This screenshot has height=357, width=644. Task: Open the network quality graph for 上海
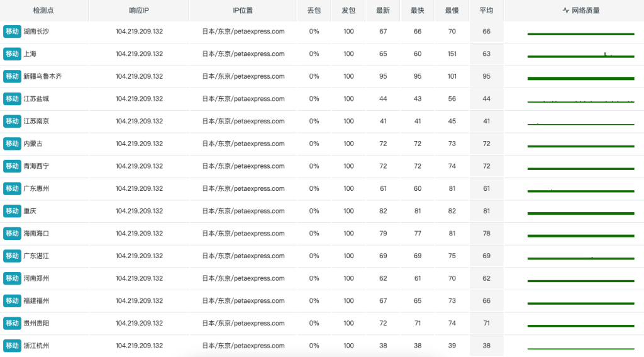click(580, 55)
